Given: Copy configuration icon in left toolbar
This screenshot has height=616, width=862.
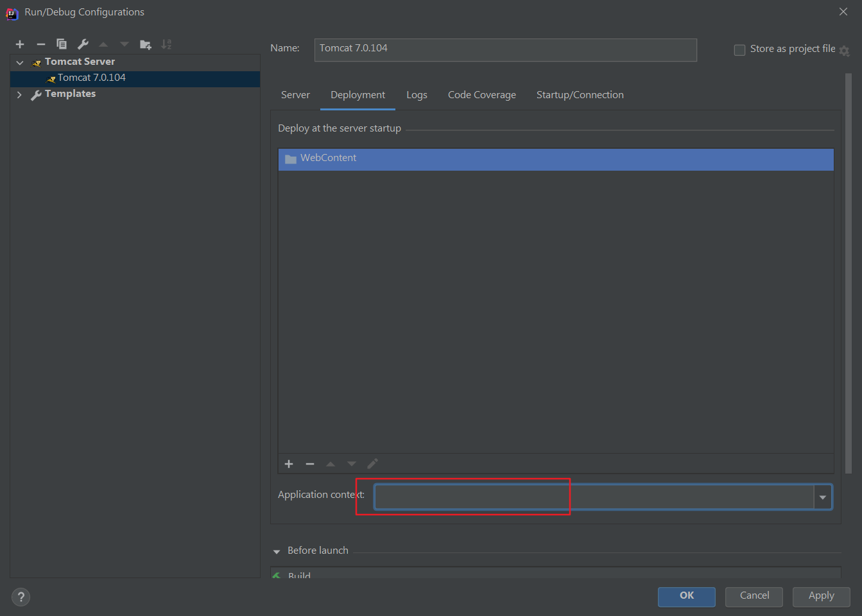Looking at the screenshot, I should click(x=62, y=44).
